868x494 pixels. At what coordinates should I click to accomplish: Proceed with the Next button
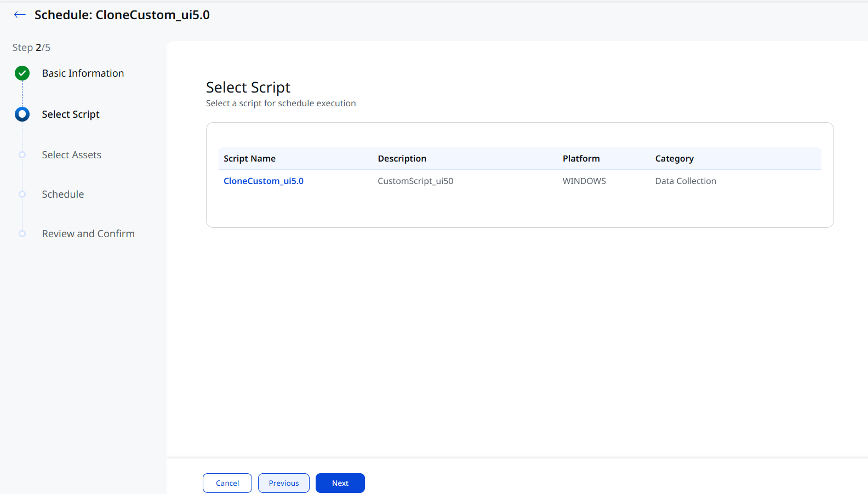point(340,483)
